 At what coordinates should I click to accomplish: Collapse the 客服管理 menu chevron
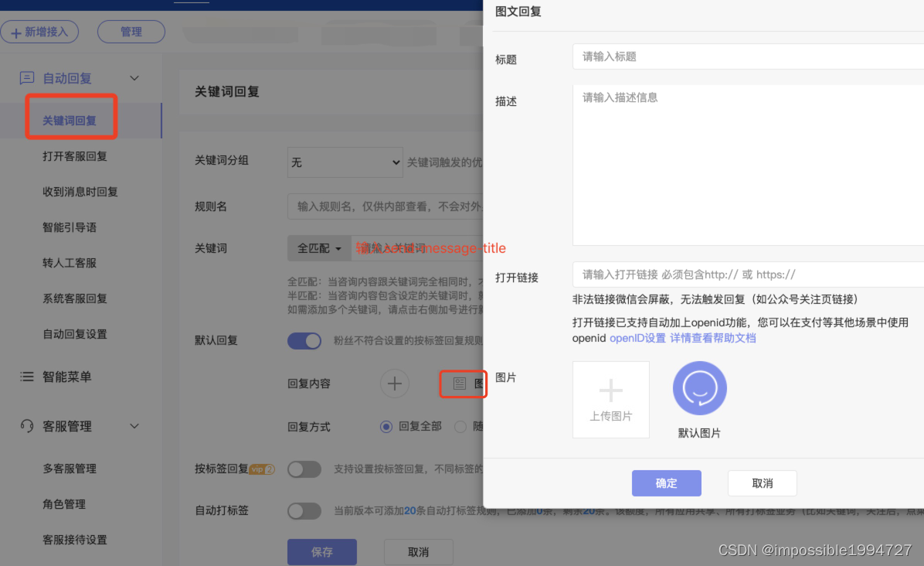pyautogui.click(x=134, y=426)
